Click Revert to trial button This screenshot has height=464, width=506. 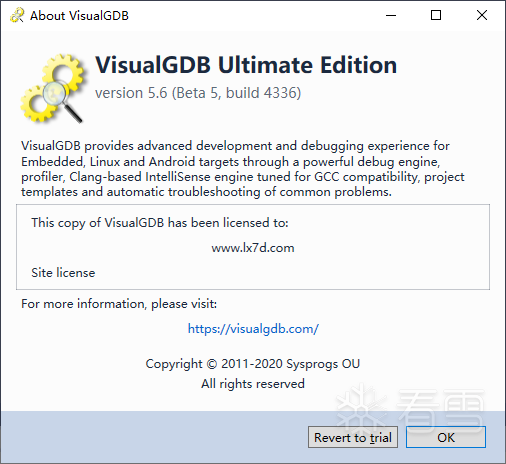coord(353,437)
